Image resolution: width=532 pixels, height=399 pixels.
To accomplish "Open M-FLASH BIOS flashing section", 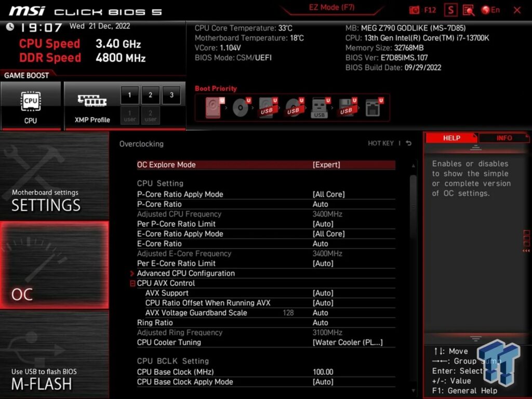I will click(x=54, y=354).
